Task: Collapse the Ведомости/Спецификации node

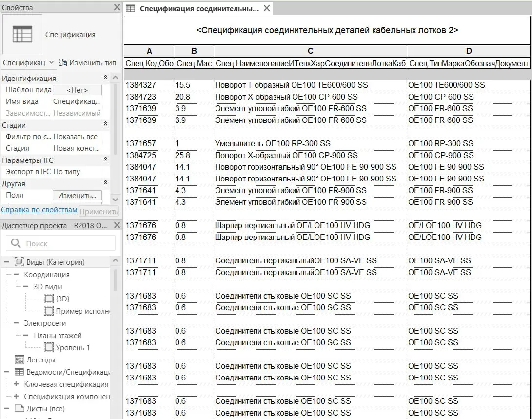Action: coord(6,372)
